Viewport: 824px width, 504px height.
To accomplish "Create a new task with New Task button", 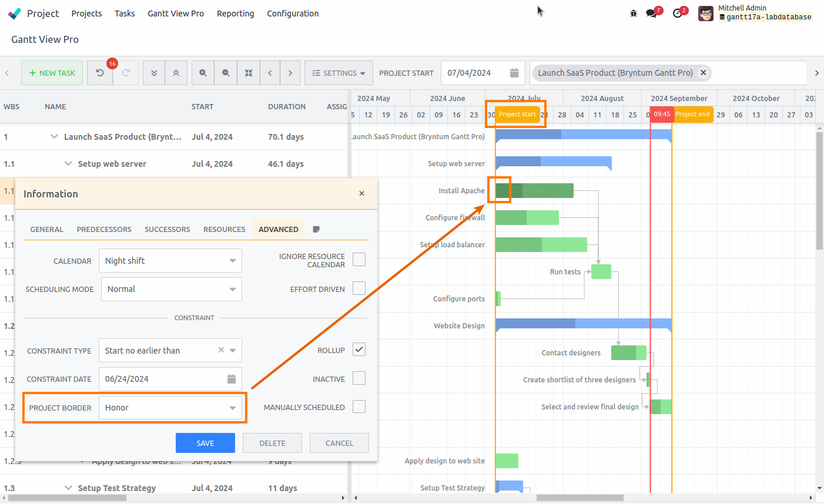I will pos(52,72).
